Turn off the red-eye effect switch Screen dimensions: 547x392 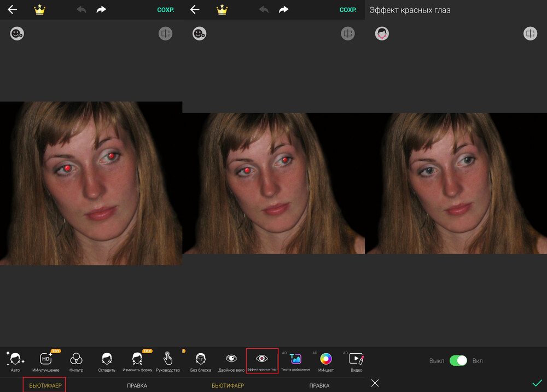[458, 361]
